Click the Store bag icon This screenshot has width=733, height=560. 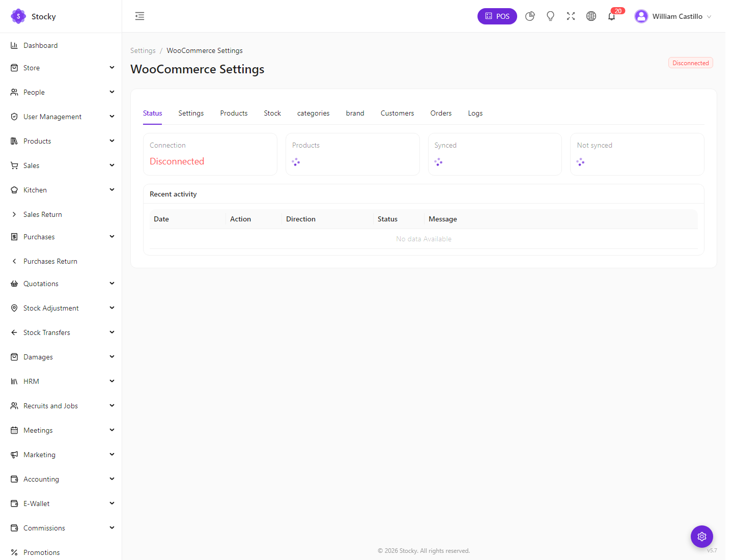click(x=14, y=68)
